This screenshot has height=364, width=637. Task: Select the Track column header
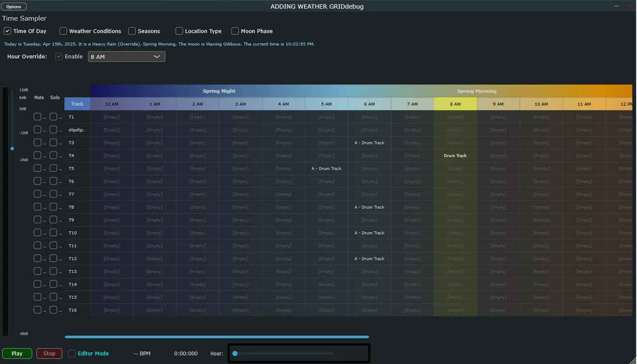pyautogui.click(x=77, y=104)
